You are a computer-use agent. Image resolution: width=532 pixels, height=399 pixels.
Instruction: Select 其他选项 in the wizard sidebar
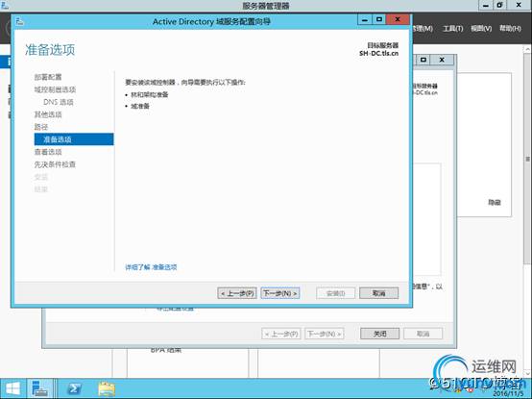(x=48, y=114)
